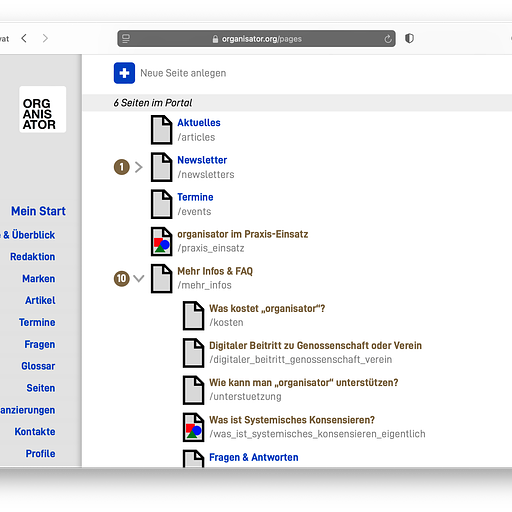
Task: Open Kontakte in the sidebar
Action: click(x=35, y=432)
